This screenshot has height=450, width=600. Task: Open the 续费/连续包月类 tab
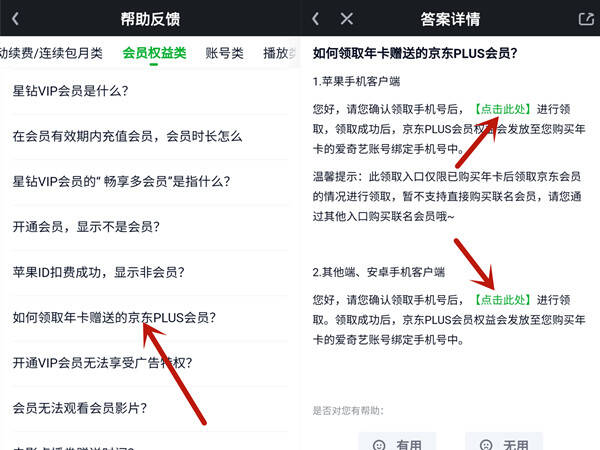[51, 53]
